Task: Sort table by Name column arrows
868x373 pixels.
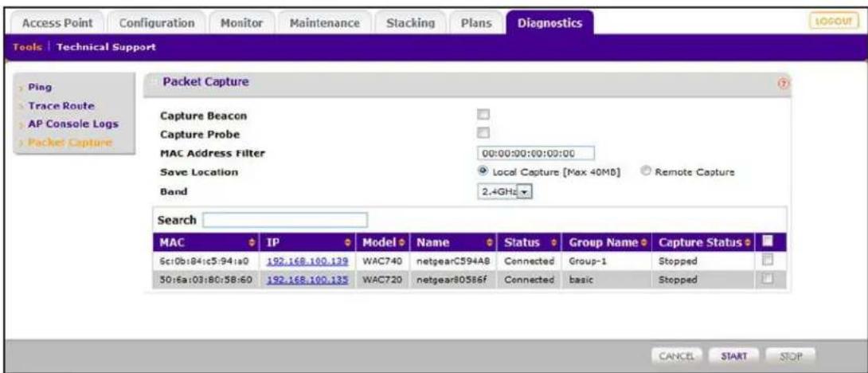Action: 490,242
